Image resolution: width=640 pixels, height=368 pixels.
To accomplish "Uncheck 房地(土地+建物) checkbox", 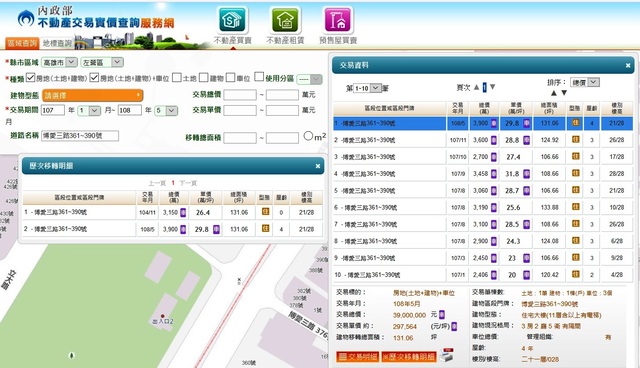I will (x=30, y=77).
